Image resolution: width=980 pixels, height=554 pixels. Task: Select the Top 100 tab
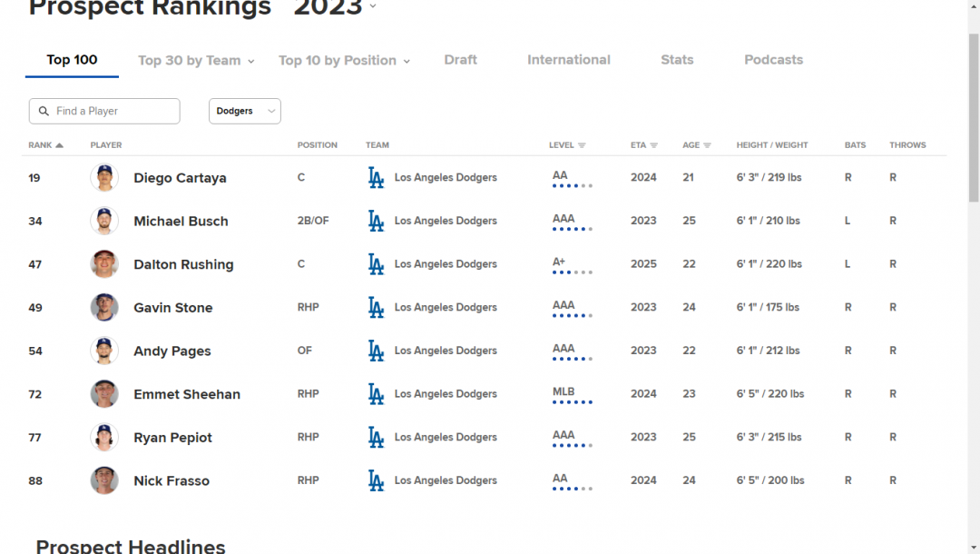72,60
